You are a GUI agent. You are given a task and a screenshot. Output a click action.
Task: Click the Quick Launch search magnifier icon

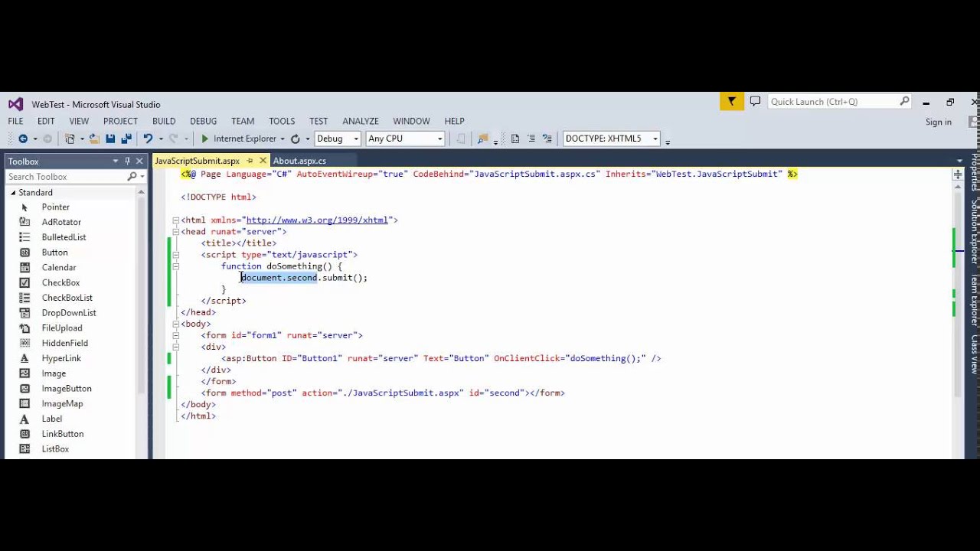(x=904, y=101)
